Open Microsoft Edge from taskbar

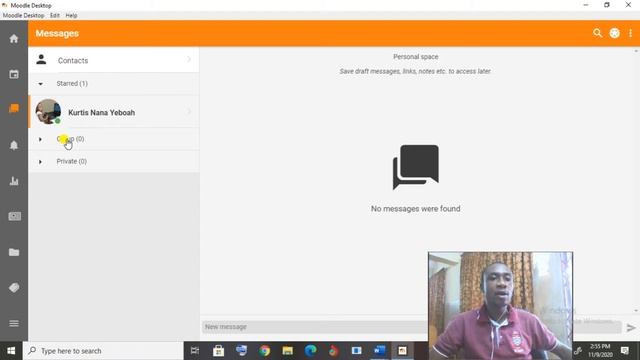coord(311,351)
